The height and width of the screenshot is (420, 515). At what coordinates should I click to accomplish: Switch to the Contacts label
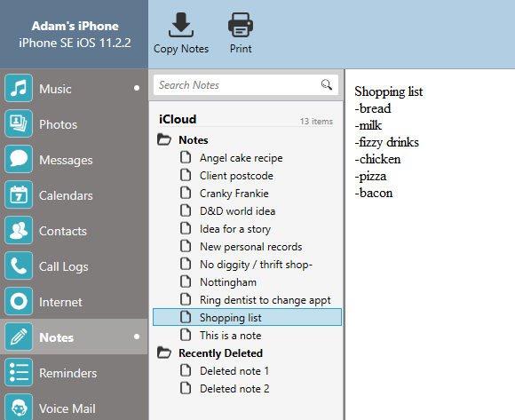[x=63, y=231]
